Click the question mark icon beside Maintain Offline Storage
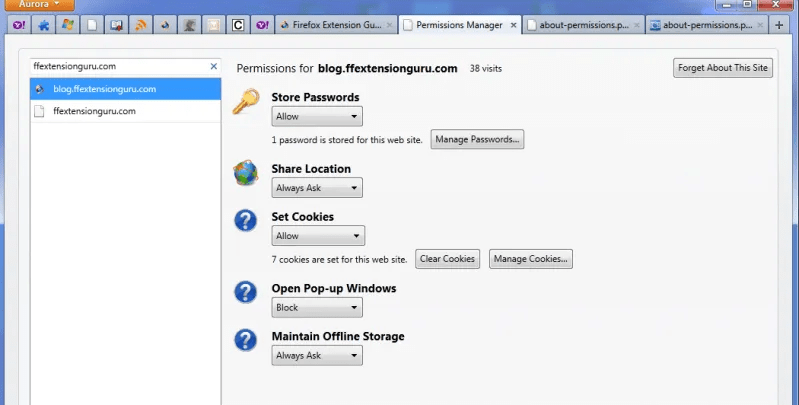This screenshot has width=799, height=405. tap(246, 340)
